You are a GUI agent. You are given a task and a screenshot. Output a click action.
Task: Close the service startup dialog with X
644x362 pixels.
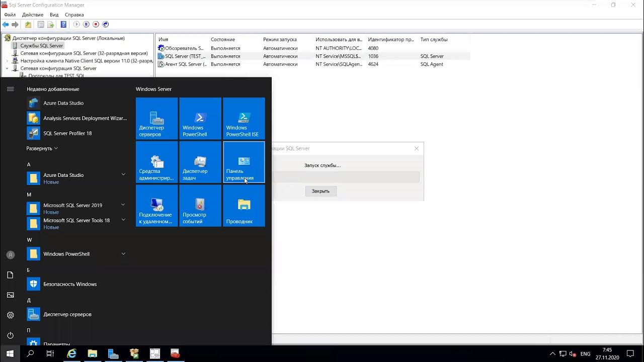click(x=416, y=148)
